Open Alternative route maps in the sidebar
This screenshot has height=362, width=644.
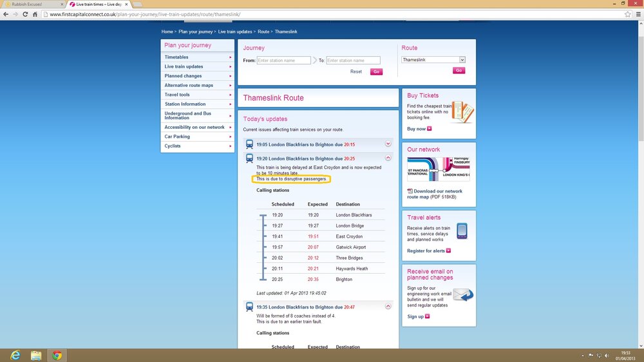coord(198,86)
